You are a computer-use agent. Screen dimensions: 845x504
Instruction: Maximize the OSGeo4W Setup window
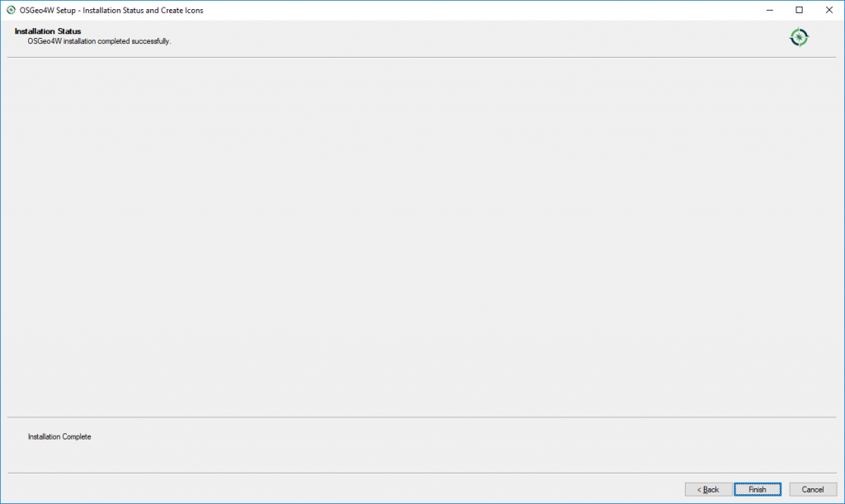click(x=799, y=10)
